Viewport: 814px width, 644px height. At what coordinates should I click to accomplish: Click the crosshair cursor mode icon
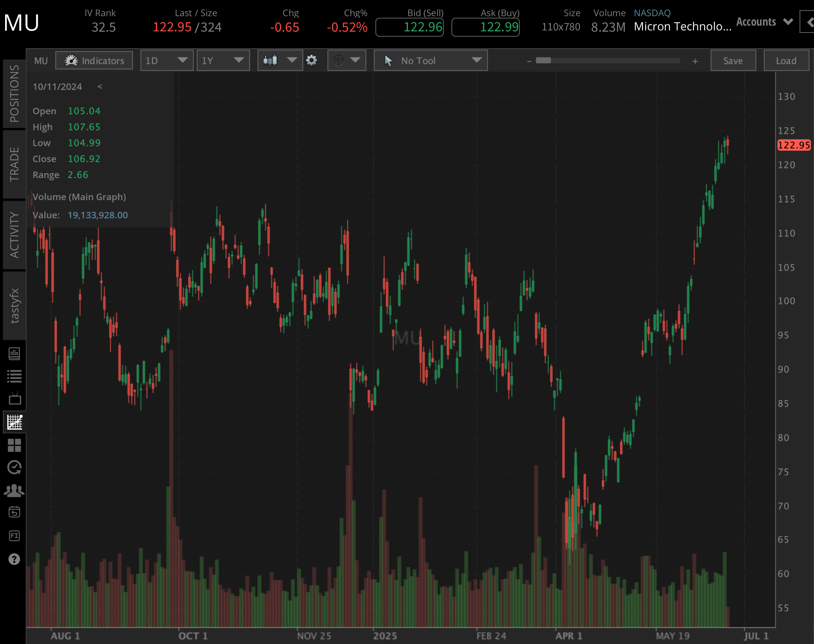[x=338, y=60]
